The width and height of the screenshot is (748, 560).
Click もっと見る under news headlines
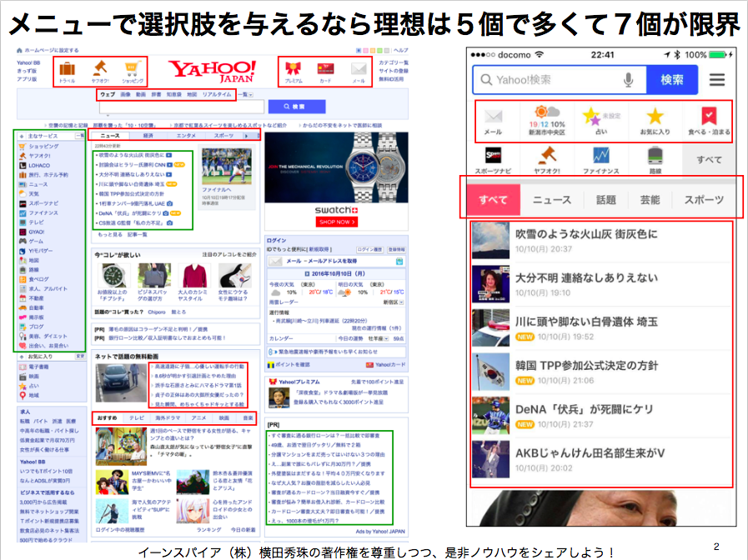pos(109,234)
